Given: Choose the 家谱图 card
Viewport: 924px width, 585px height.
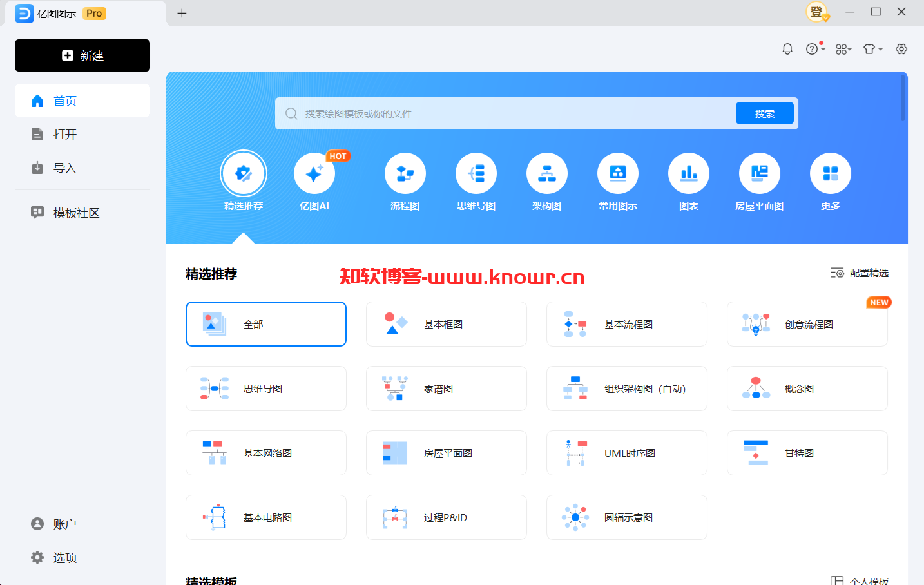Looking at the screenshot, I should [447, 388].
